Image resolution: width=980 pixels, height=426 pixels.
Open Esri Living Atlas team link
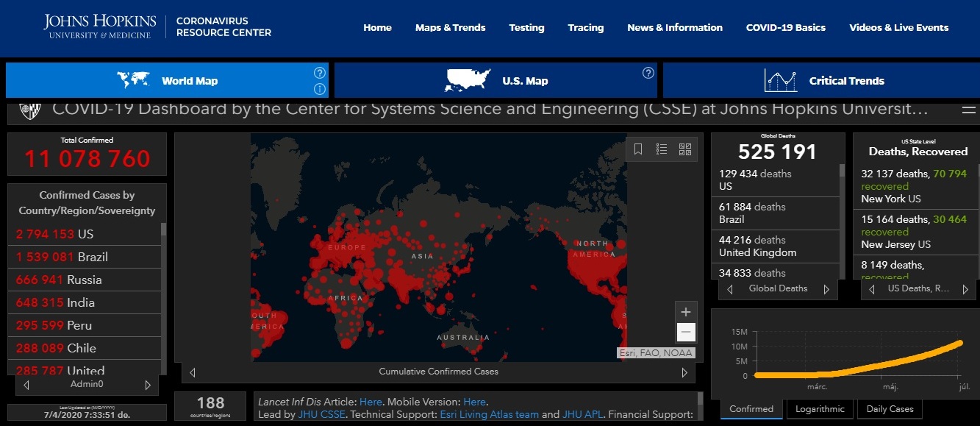click(x=490, y=414)
